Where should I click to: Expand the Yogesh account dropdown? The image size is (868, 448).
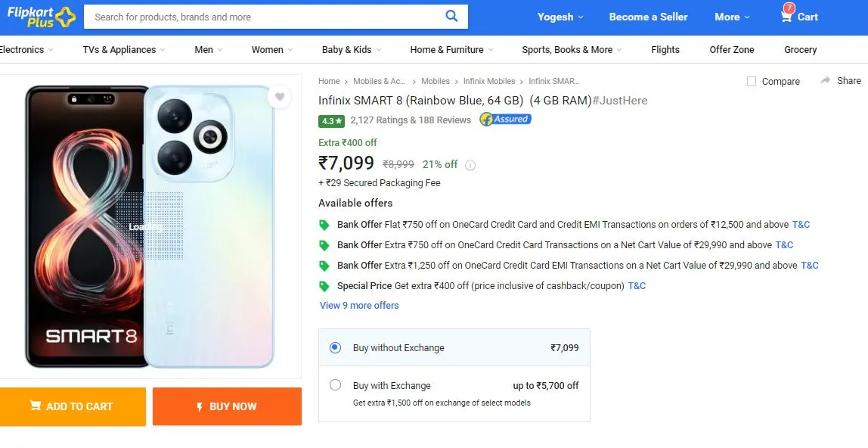coord(560,17)
